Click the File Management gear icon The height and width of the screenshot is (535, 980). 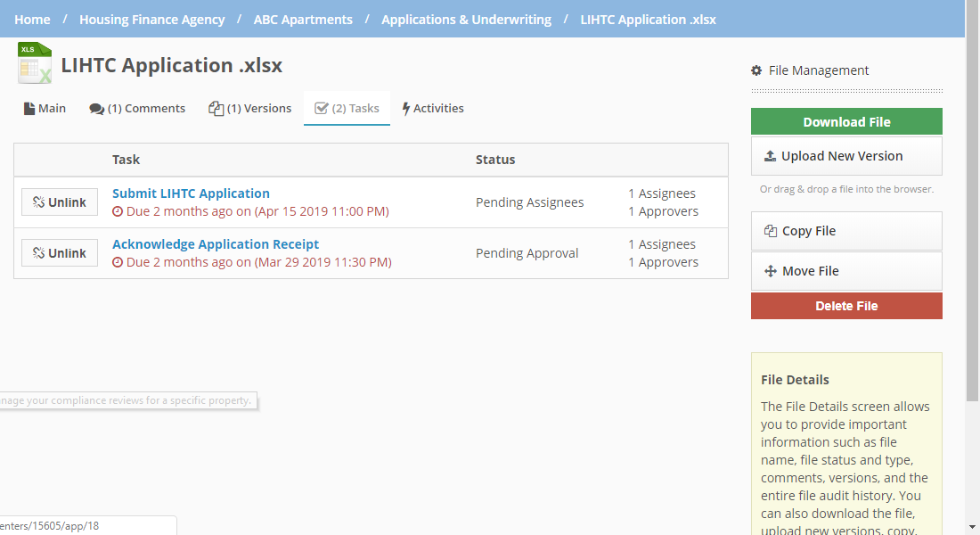[x=756, y=70]
